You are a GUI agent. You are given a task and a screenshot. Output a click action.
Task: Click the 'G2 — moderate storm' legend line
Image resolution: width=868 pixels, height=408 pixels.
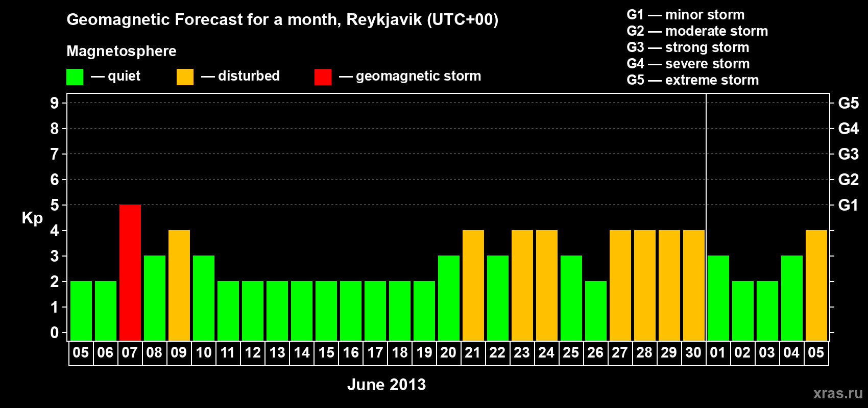point(697,31)
